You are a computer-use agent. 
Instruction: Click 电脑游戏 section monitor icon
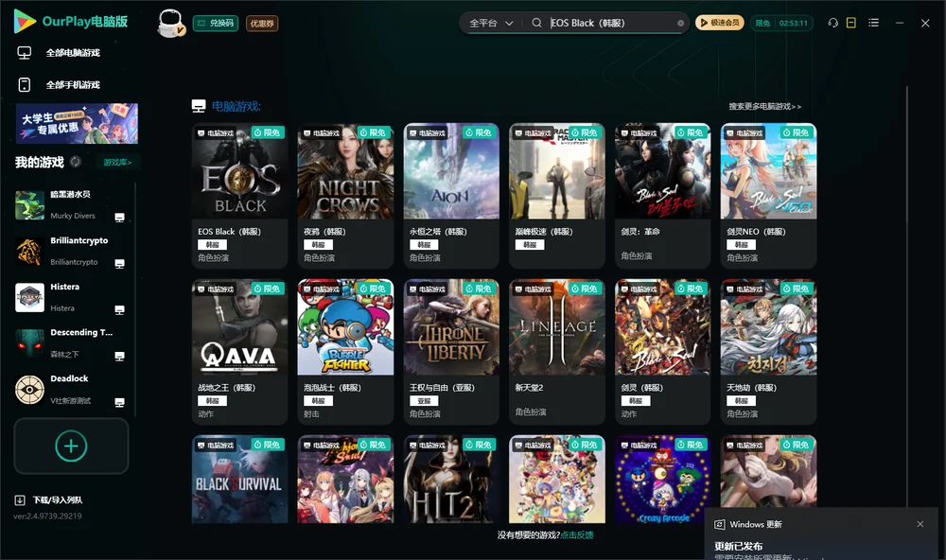199,106
